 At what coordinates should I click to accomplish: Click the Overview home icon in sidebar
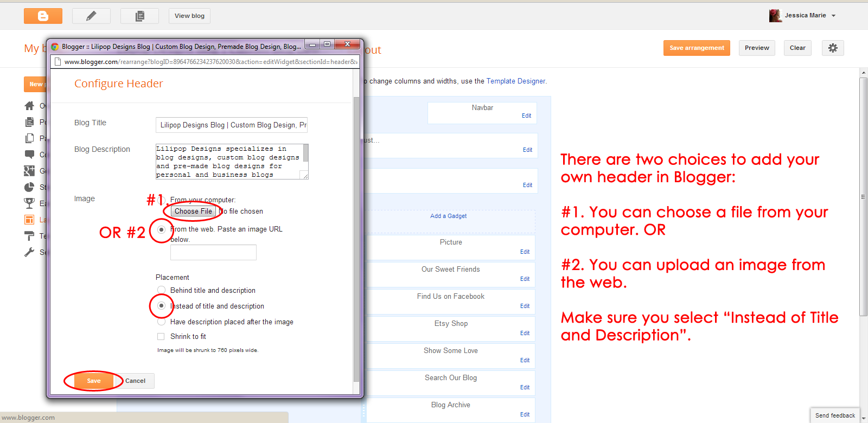(29, 106)
